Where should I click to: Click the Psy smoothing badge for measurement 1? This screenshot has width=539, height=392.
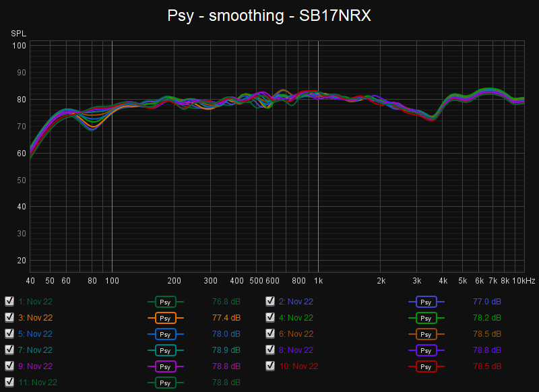click(x=165, y=302)
